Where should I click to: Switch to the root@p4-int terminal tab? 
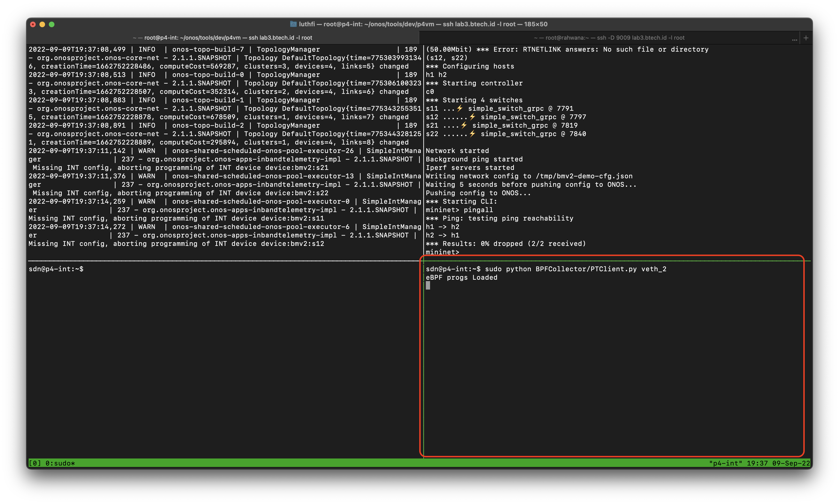[x=223, y=38]
